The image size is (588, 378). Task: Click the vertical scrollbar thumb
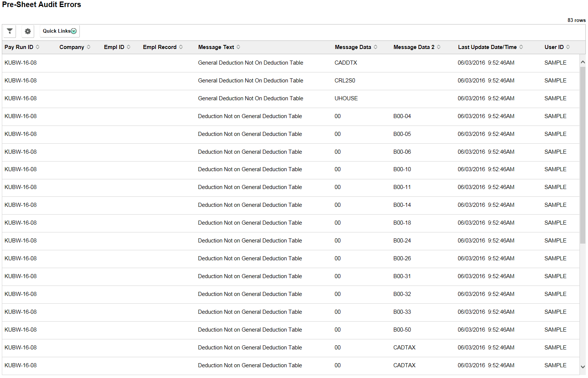tap(582, 155)
